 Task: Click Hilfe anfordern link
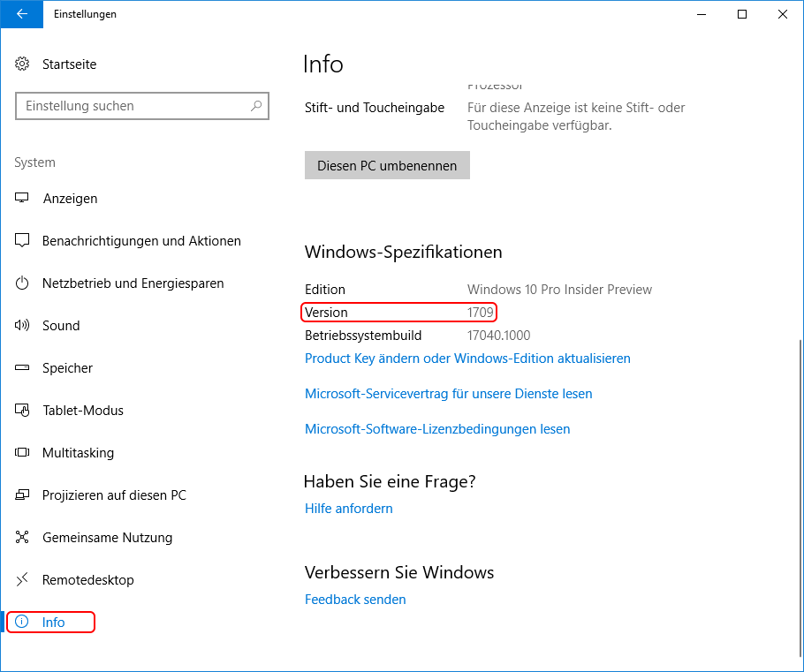click(x=349, y=509)
